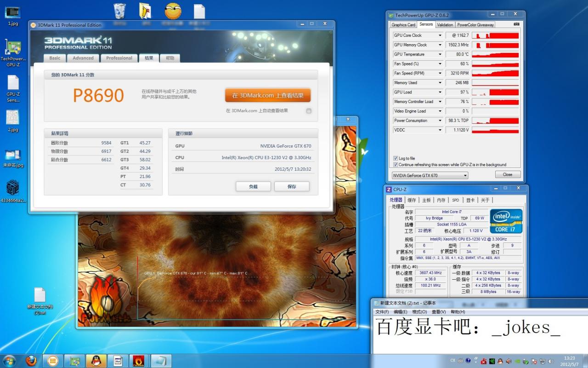Click the 负载 button in 3DMark

(253, 186)
